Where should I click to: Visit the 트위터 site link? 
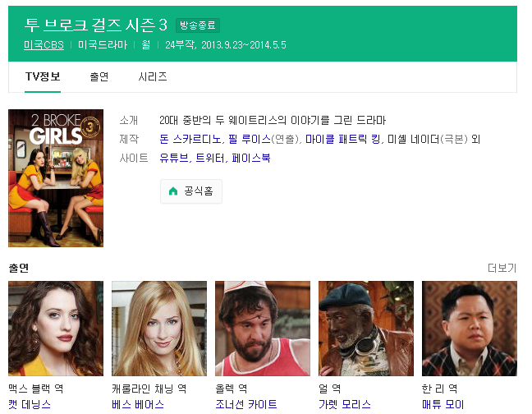click(x=210, y=158)
